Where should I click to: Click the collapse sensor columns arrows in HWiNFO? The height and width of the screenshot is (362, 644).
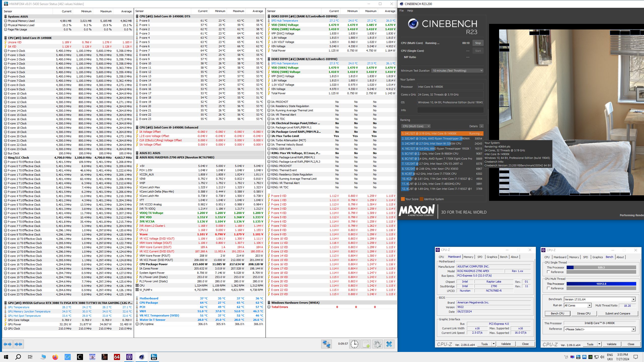[x=18, y=344]
